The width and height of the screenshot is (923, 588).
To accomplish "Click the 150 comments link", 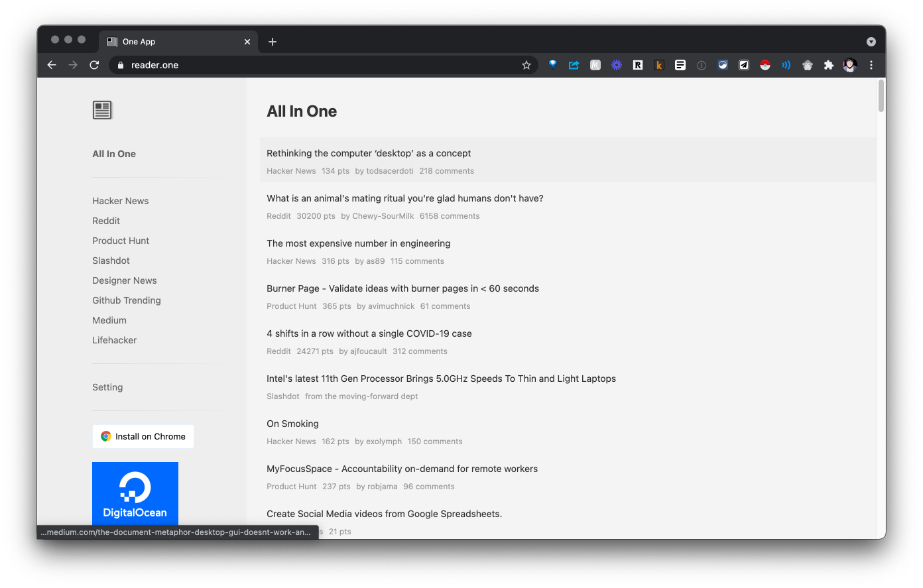I will point(435,441).
